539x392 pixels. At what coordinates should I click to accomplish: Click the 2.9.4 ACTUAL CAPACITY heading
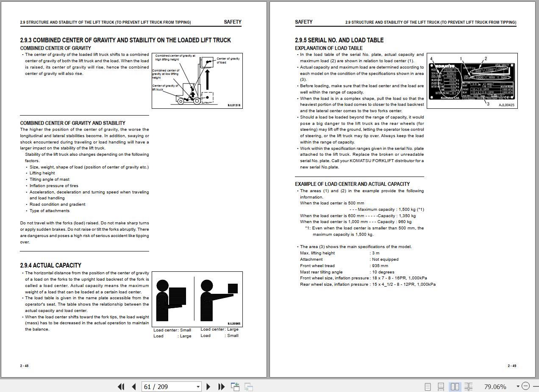(x=50, y=265)
